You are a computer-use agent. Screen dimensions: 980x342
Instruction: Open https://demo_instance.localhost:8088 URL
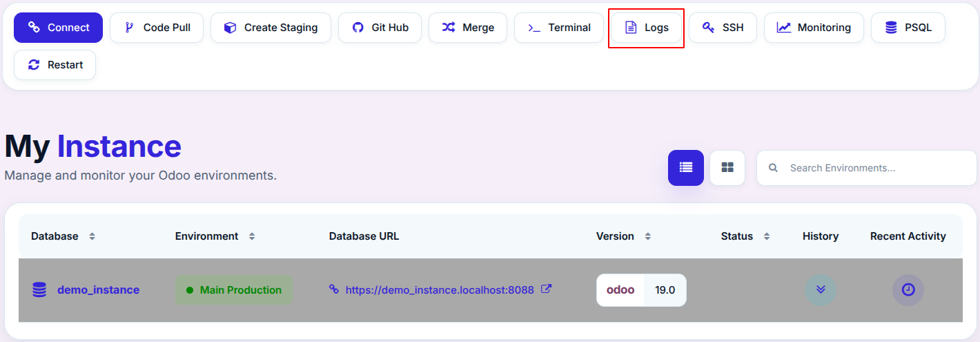[x=440, y=290]
